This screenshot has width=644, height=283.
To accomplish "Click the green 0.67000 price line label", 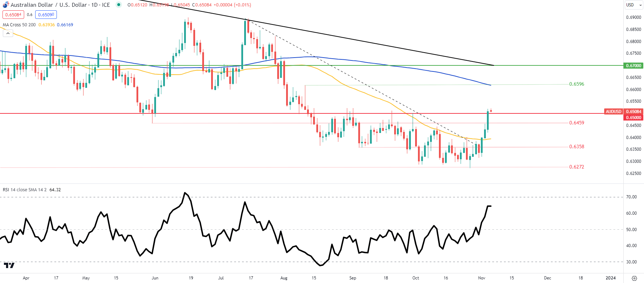I will pyautogui.click(x=634, y=66).
